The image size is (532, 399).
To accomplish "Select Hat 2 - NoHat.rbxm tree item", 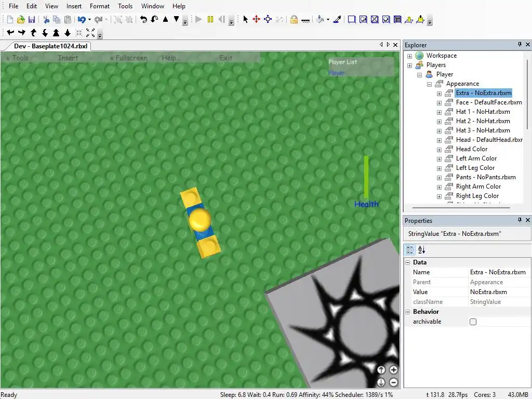I will coord(483,121).
